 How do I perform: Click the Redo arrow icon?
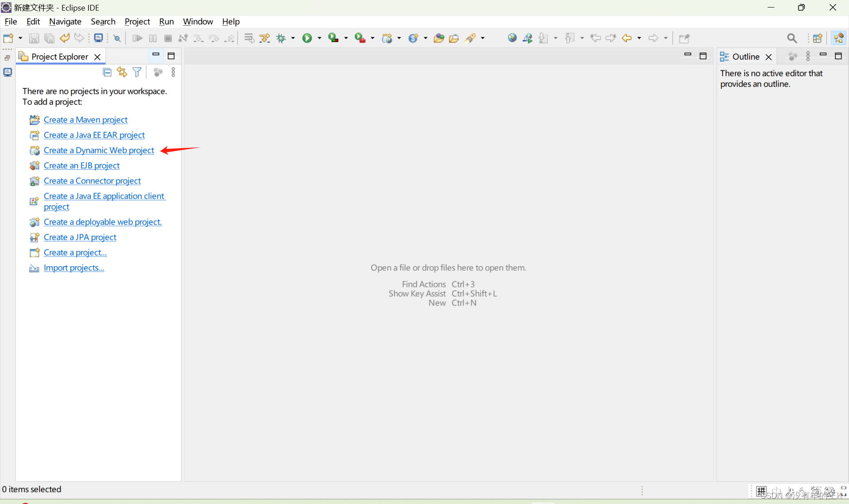pos(79,38)
